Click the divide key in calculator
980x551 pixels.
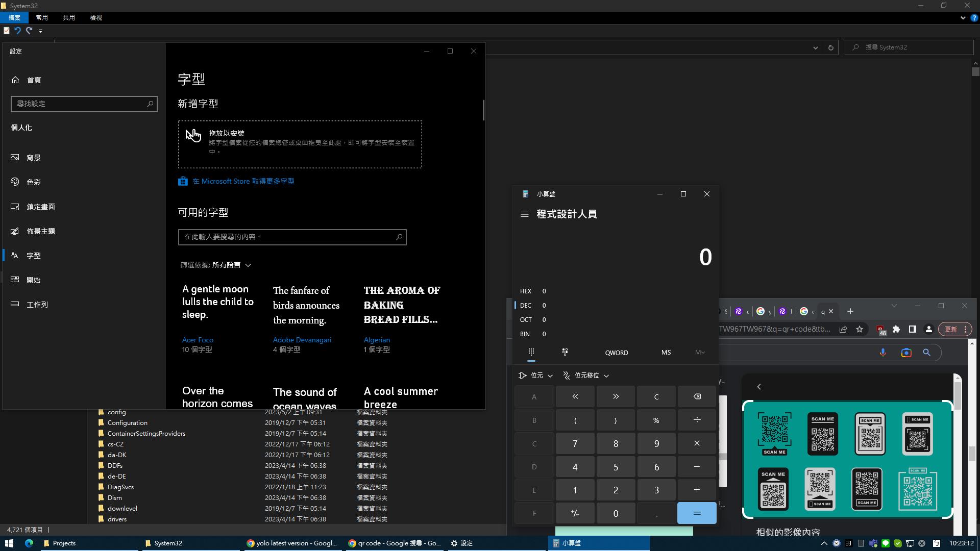(x=697, y=420)
